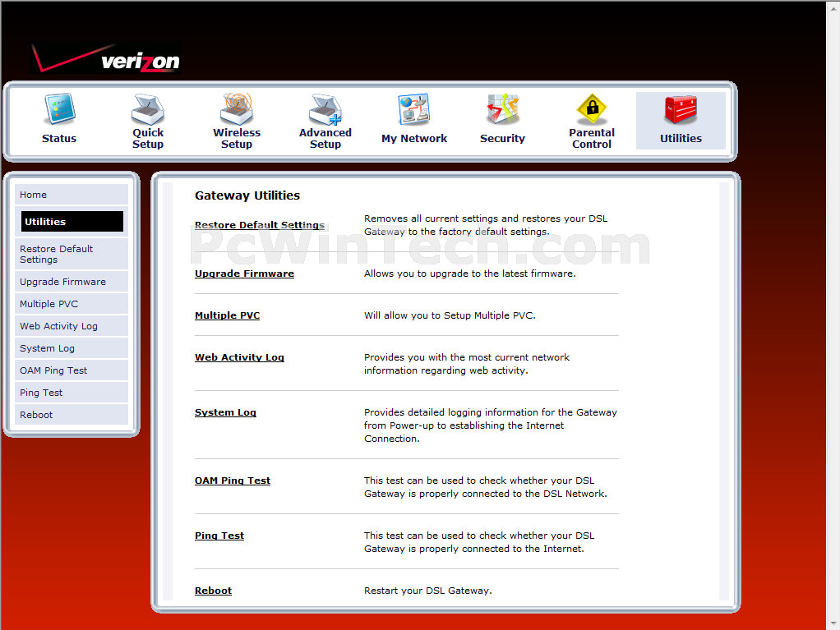Click the Advanced Setup icon
840x630 pixels.
click(x=325, y=109)
